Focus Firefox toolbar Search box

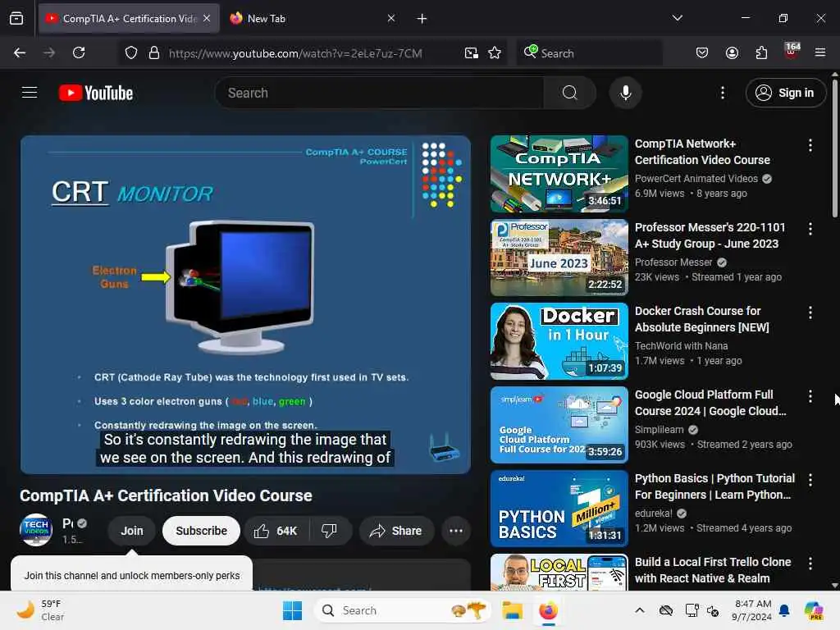pos(589,53)
